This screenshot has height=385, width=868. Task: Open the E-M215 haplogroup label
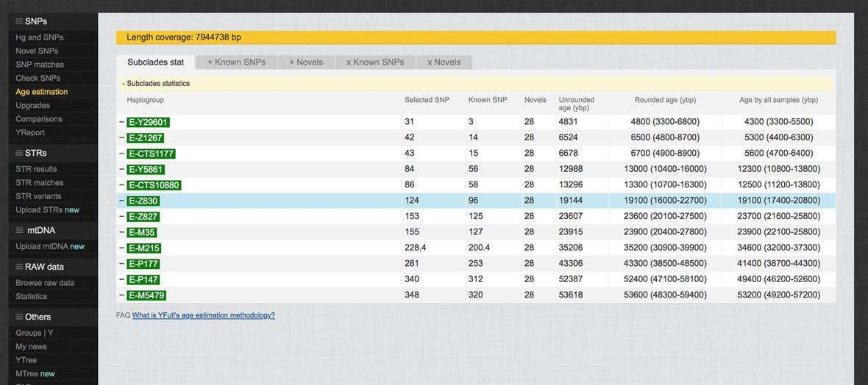pyautogui.click(x=143, y=248)
